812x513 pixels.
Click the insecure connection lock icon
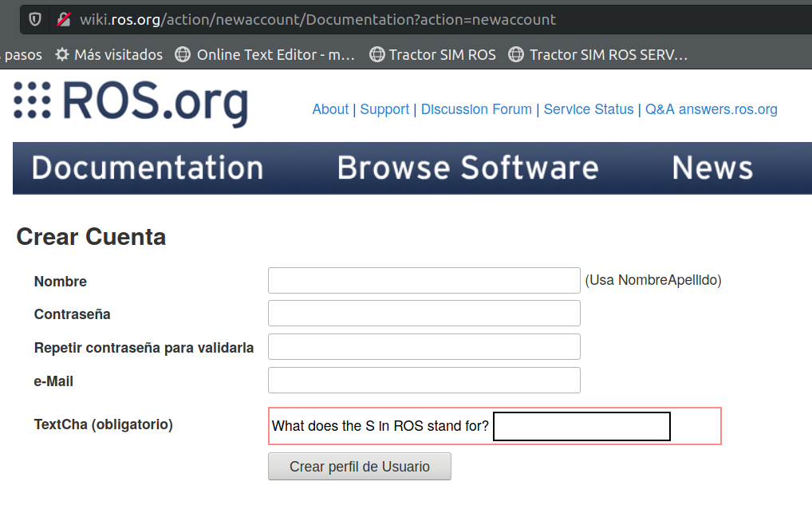pyautogui.click(x=64, y=20)
